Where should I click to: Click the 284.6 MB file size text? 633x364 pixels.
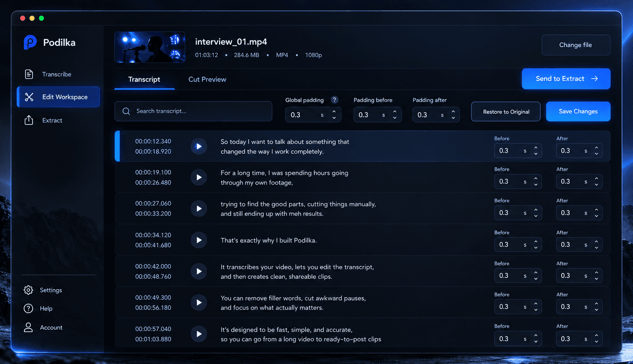(247, 55)
